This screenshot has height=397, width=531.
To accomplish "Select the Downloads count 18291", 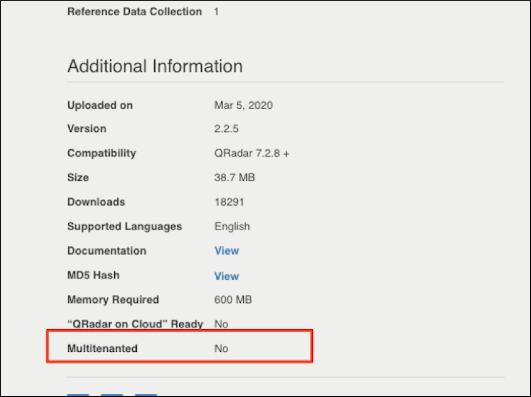I will [229, 202].
